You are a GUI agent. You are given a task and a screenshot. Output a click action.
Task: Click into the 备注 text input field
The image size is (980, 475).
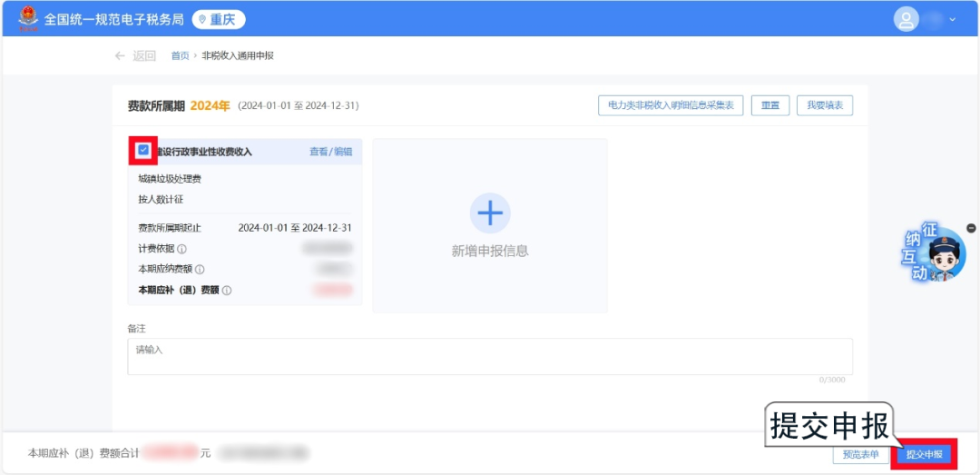(490, 356)
